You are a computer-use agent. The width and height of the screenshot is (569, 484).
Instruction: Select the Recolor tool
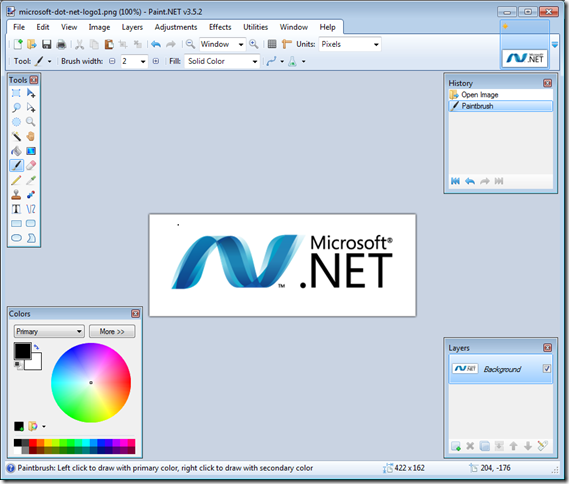click(x=31, y=194)
